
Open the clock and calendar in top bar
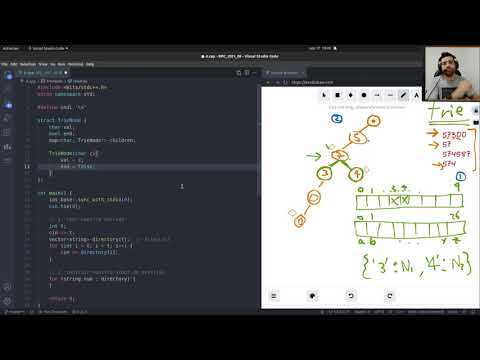tap(320, 48)
